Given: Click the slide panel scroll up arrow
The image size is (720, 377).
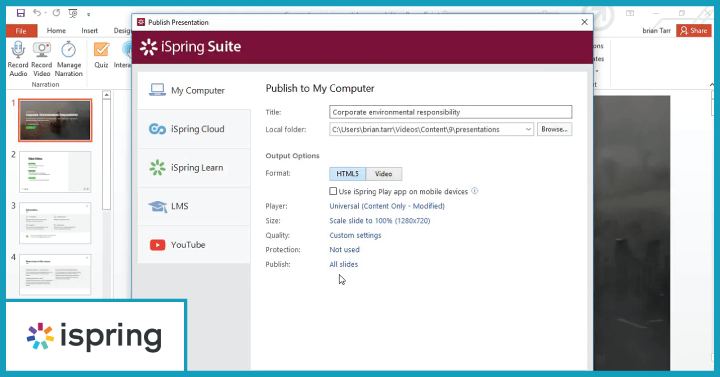Looking at the screenshot, I should pyautogui.click(x=107, y=95).
